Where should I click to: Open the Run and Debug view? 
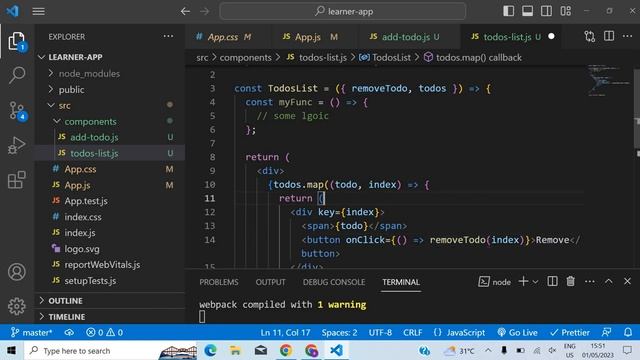click(17, 145)
